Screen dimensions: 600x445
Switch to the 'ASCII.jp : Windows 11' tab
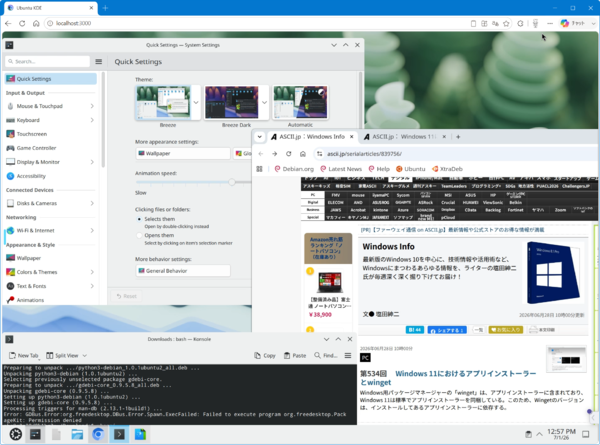point(405,137)
